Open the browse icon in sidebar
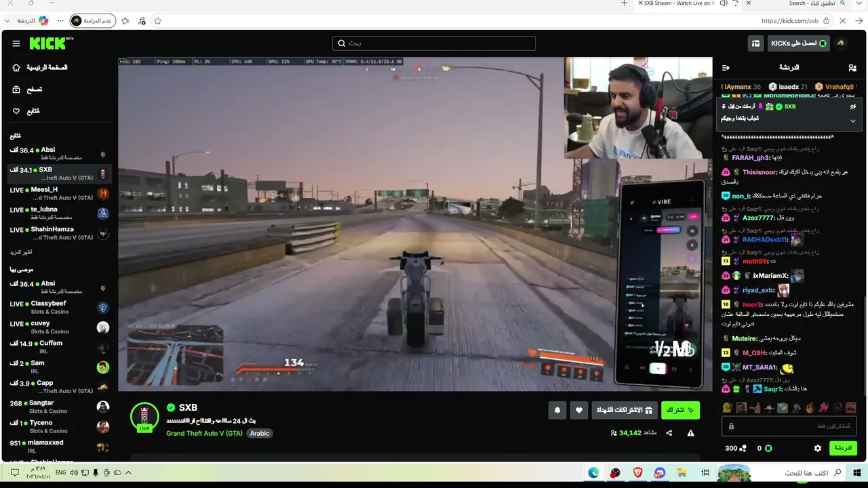The width and height of the screenshot is (868, 488). pos(16,89)
